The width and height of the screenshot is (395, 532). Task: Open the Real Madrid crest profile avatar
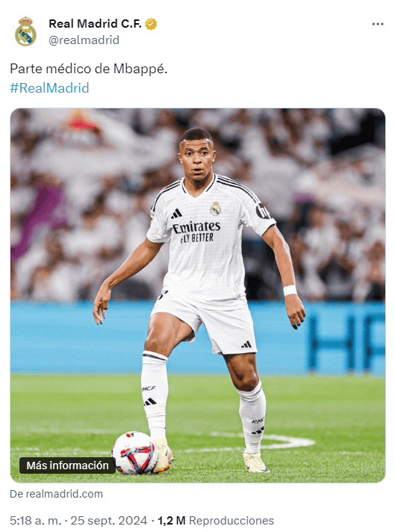click(25, 31)
